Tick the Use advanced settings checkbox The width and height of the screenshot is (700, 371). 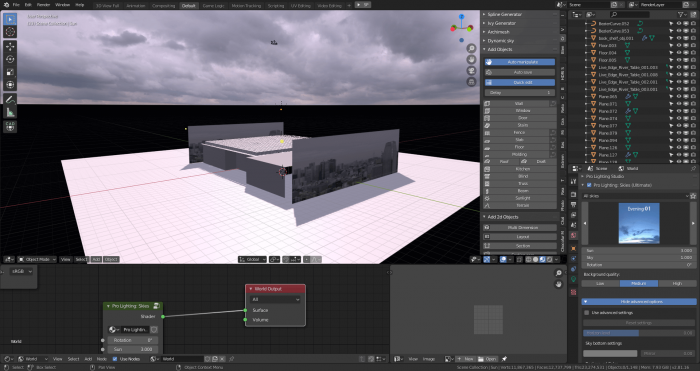pyautogui.click(x=587, y=313)
